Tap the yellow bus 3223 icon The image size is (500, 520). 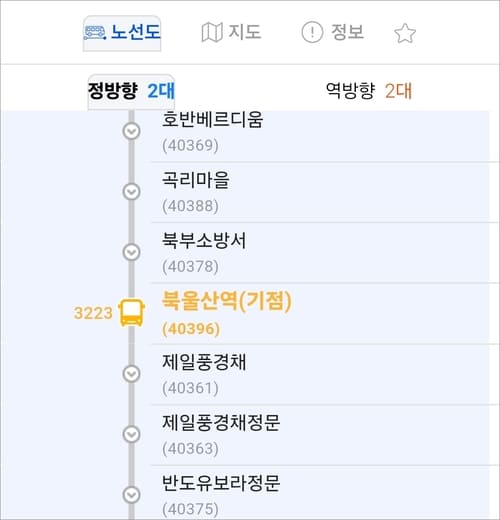coord(132,313)
